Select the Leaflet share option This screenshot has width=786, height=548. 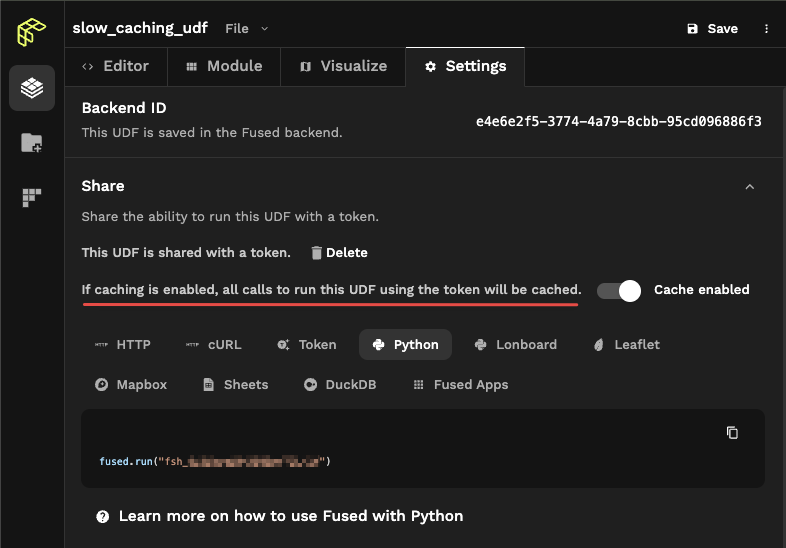[627, 344]
